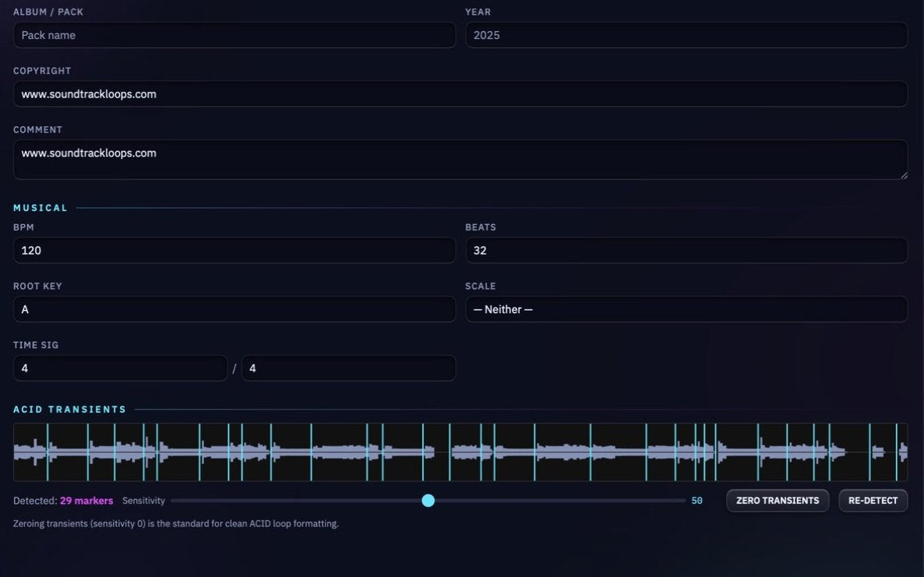924x577 pixels.
Task: Click the Sensitivity slider handle
Action: [428, 501]
